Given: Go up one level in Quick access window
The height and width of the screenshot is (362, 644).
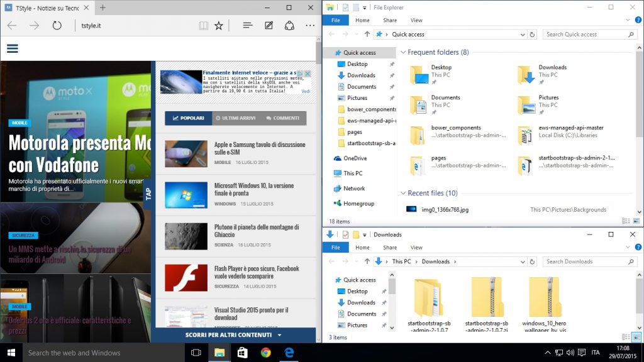Looking at the screenshot, I should (367, 34).
